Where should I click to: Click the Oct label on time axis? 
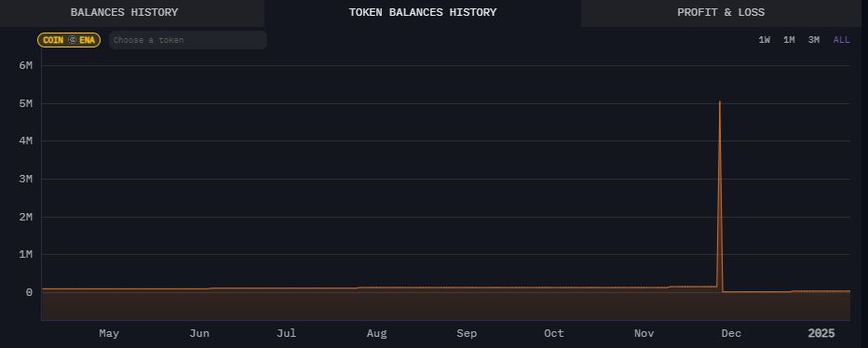[x=553, y=334]
